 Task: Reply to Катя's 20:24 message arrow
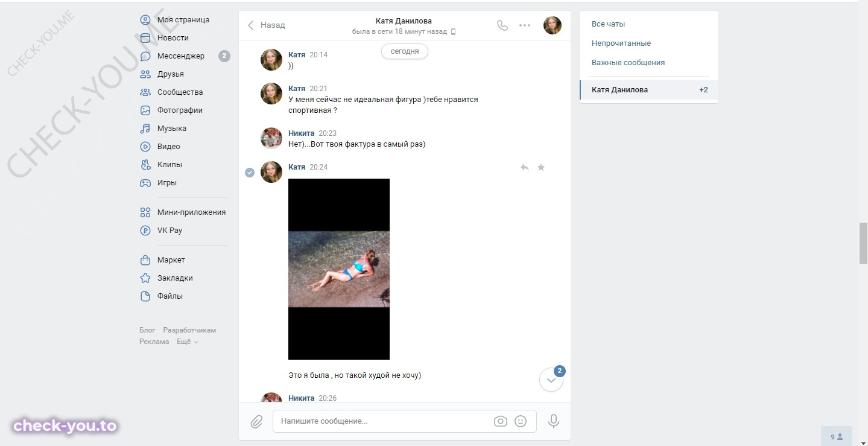point(525,167)
